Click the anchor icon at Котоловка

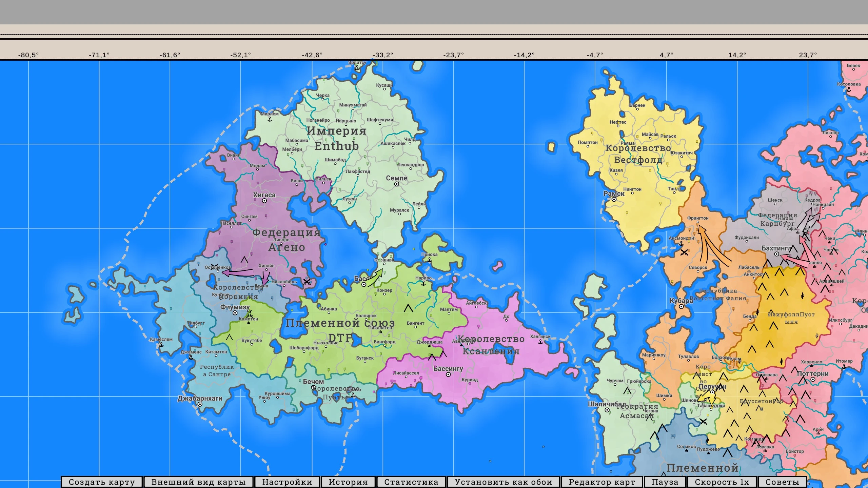pyautogui.click(x=849, y=90)
